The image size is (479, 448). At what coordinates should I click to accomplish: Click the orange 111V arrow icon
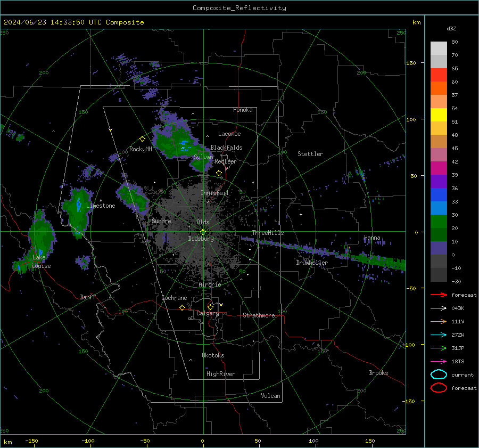439,321
